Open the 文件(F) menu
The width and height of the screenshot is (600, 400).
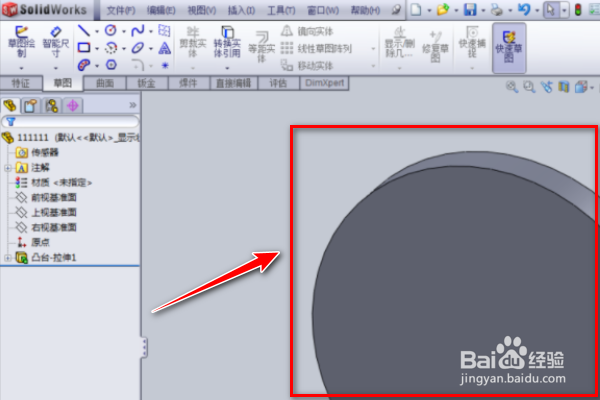(121, 10)
